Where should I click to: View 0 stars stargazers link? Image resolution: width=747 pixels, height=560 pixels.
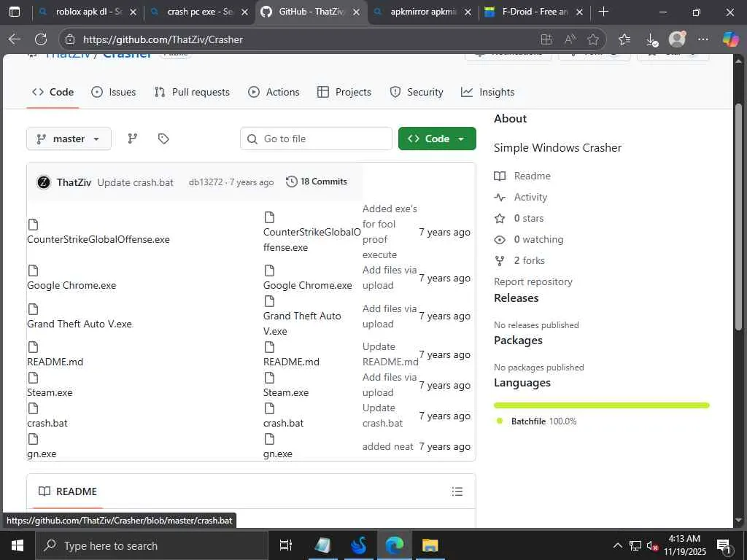pyautogui.click(x=519, y=218)
